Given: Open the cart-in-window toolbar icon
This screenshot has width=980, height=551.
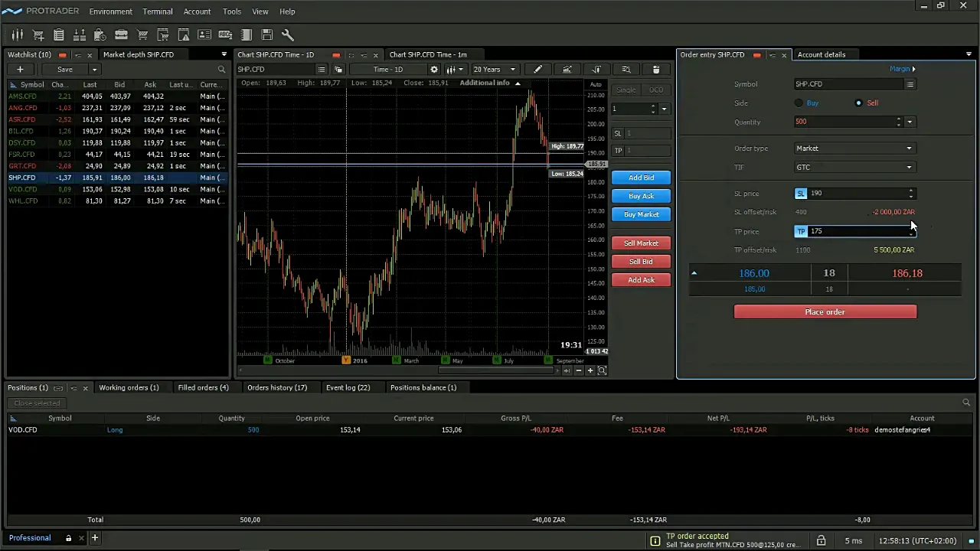Looking at the screenshot, I should pos(163,34).
